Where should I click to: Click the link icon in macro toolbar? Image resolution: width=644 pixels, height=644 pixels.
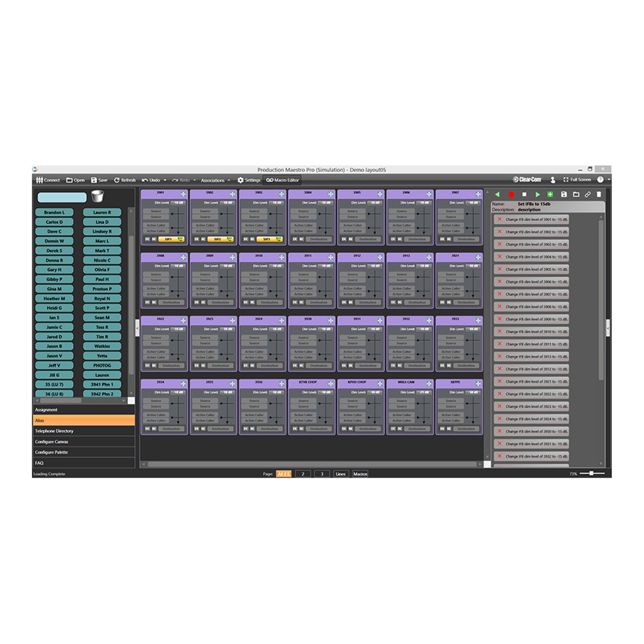click(587, 194)
